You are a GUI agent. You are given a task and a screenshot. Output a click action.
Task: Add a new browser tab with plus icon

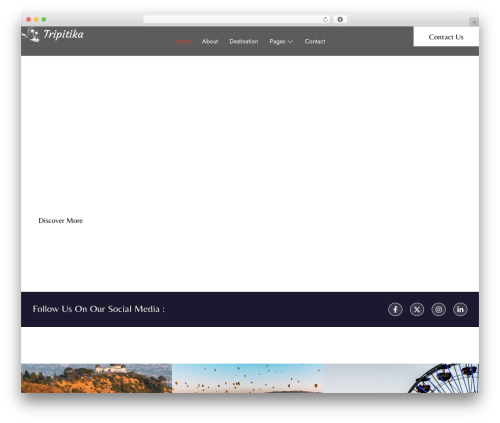(x=474, y=22)
